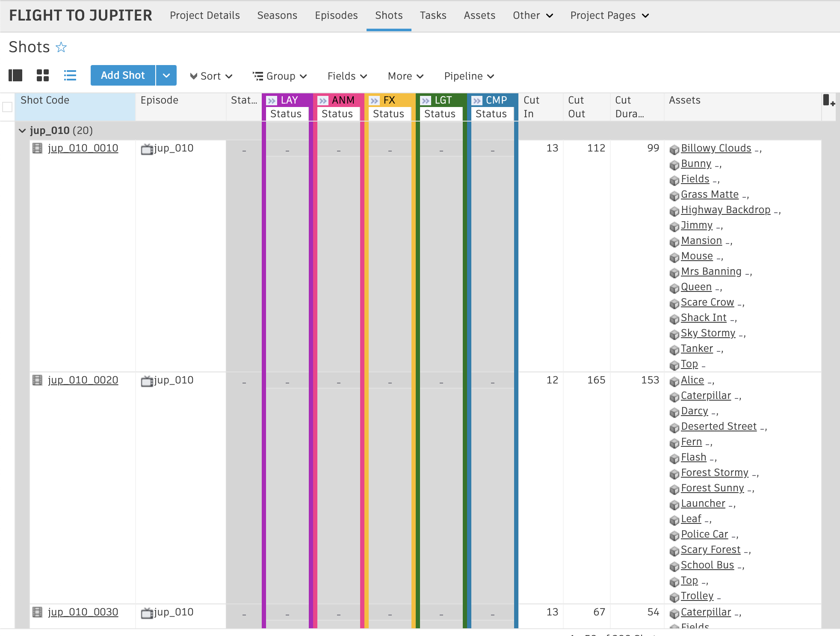Viewport: 840px width, 636px height.
Task: Click the add column icon
Action: (829, 101)
